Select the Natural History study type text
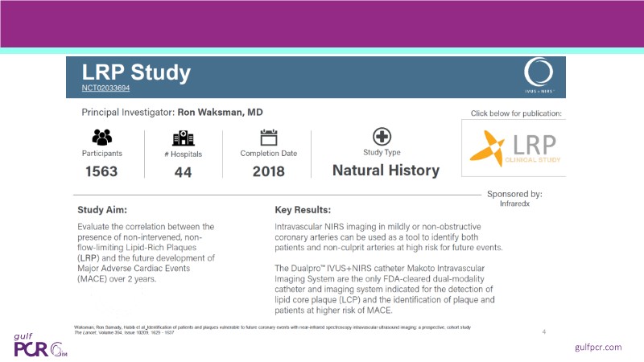The height and width of the screenshot is (362, 644). coord(386,171)
